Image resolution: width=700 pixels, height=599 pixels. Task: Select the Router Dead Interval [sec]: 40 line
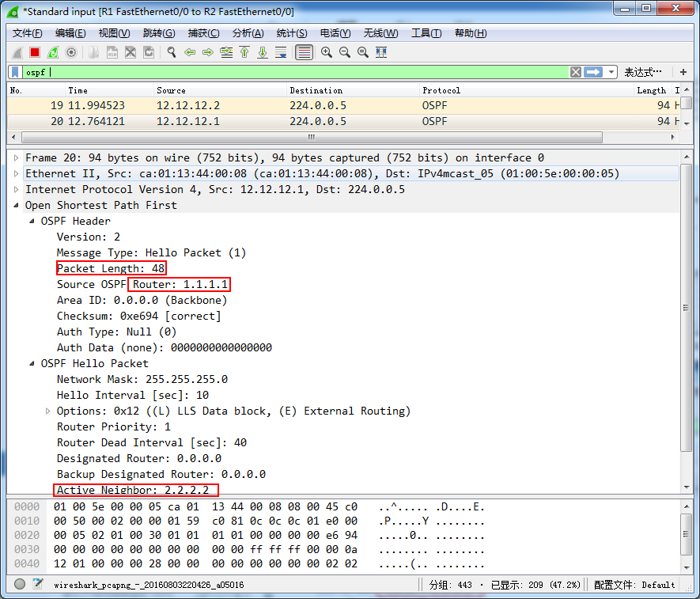[x=152, y=442]
